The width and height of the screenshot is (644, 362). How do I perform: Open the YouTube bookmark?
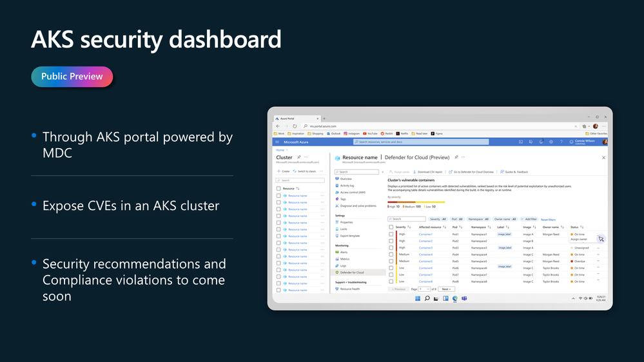tap(370, 133)
